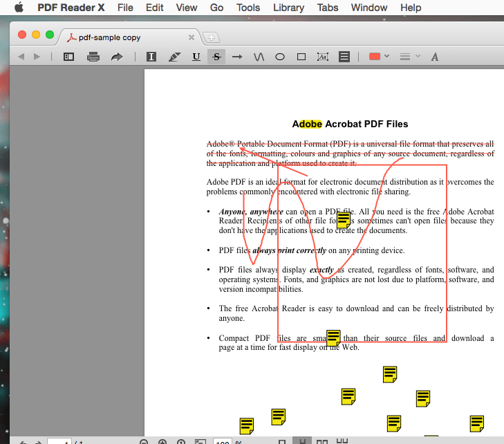Toggle the sidebar panel icon
This screenshot has width=504, height=444.
(68, 57)
